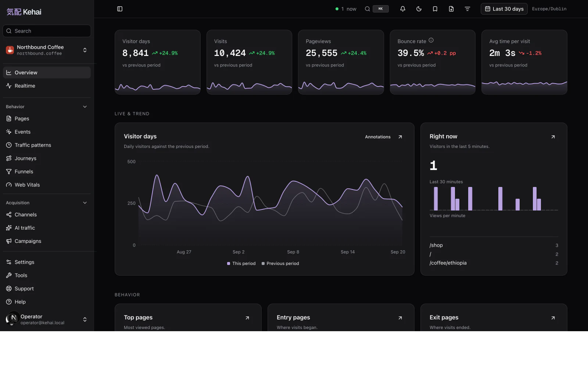Open the Northbound Coffee site switcher
Screen dimensions: 588x368
[47, 50]
